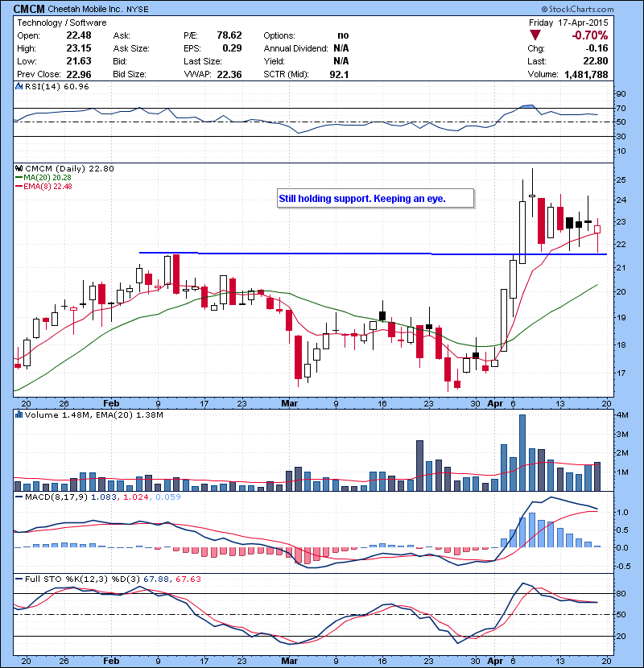The height and width of the screenshot is (668, 644).
Task: Click the red EMA(8) legend line marker
Action: coord(19,187)
